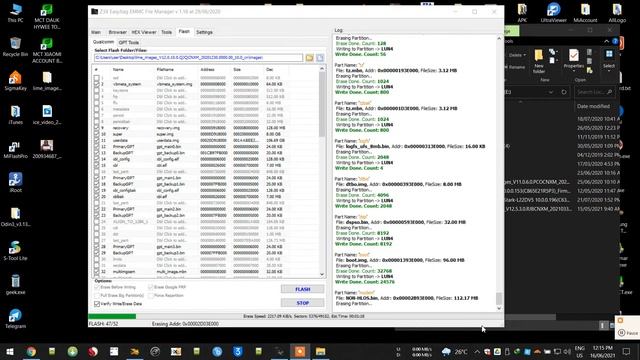Open Odin3 desktop shortcut
Image resolution: width=640 pixels, height=360 pixels.
click(16, 217)
